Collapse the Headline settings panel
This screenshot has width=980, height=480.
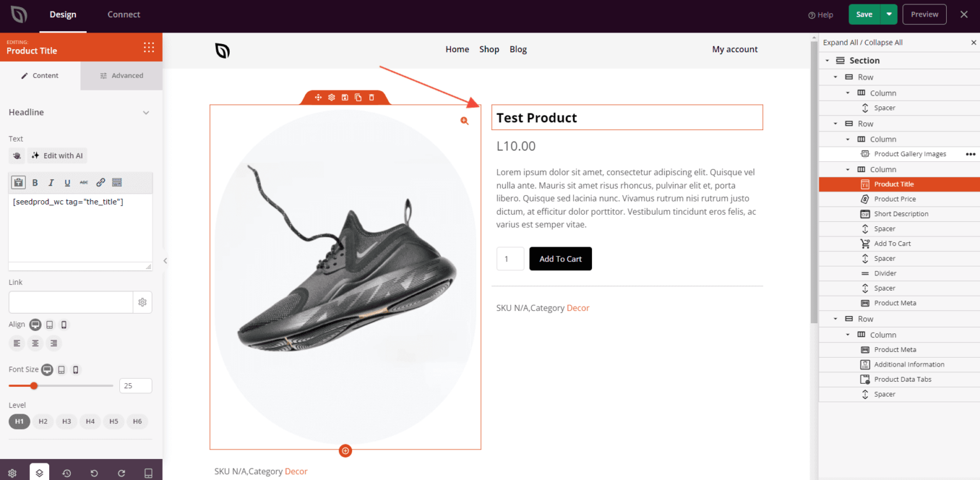click(146, 112)
